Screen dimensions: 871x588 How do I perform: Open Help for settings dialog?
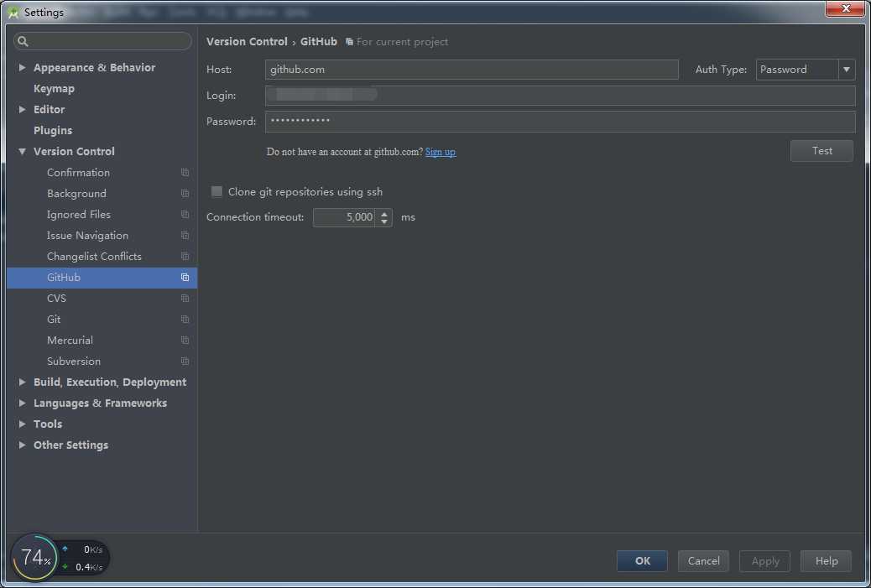coord(826,561)
